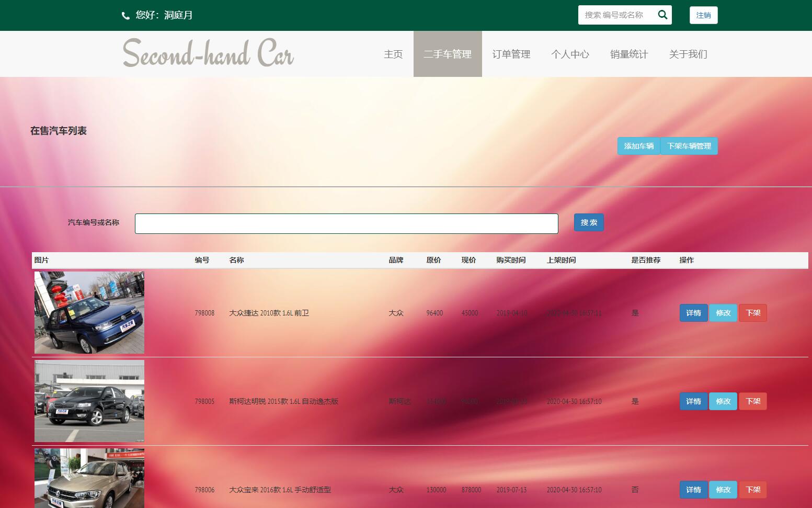Click the 汽车编号或名称 label
812x508 pixels.
[94, 222]
